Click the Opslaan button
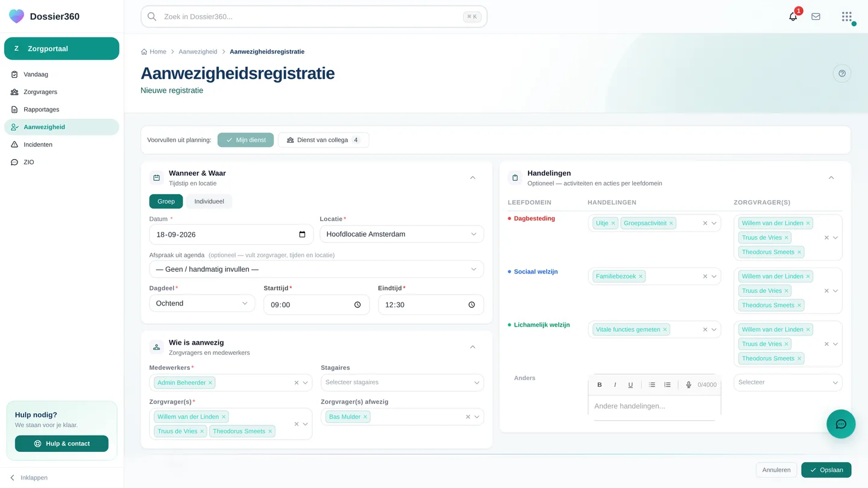Screen dimensions: 868x488 (826, 470)
